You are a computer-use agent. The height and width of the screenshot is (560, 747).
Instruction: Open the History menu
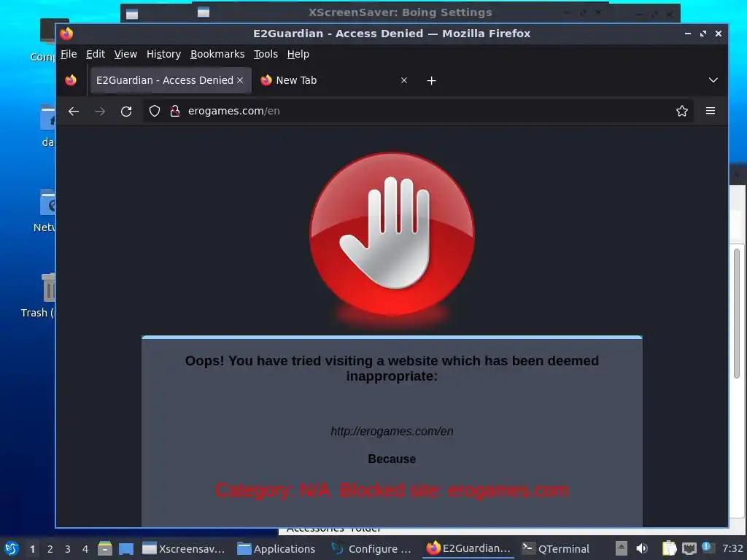[x=163, y=54]
